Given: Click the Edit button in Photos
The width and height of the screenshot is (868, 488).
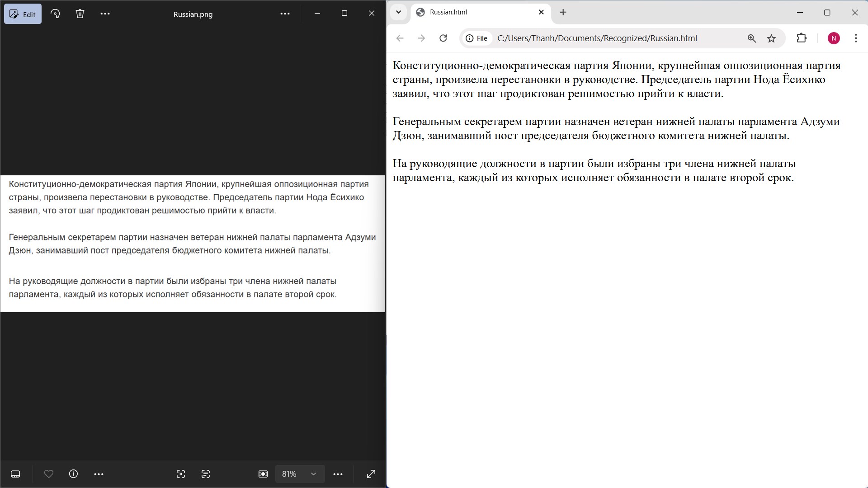Looking at the screenshot, I should click(23, 14).
